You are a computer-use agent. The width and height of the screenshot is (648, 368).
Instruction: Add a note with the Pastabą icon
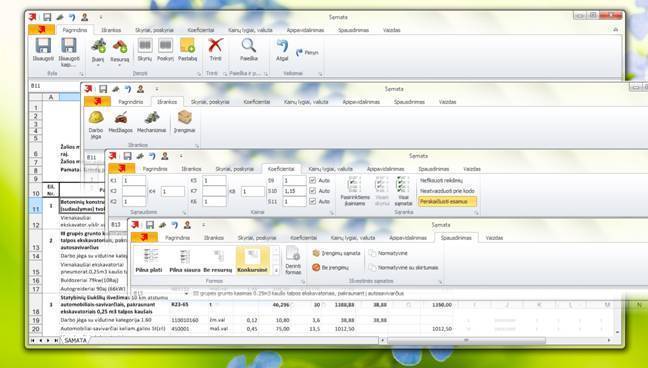tap(187, 45)
